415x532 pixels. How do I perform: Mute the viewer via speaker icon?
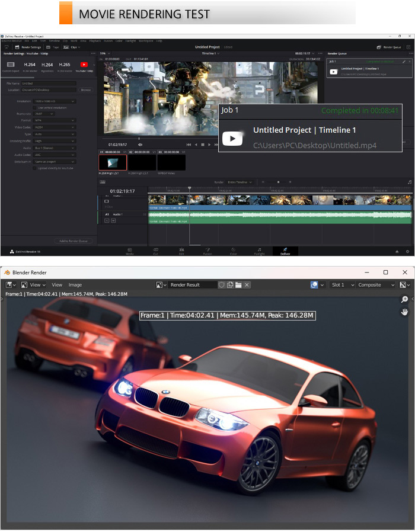pos(140,145)
